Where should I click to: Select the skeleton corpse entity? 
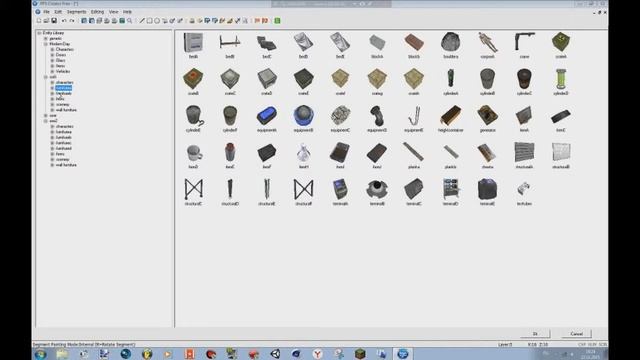pos(487,42)
